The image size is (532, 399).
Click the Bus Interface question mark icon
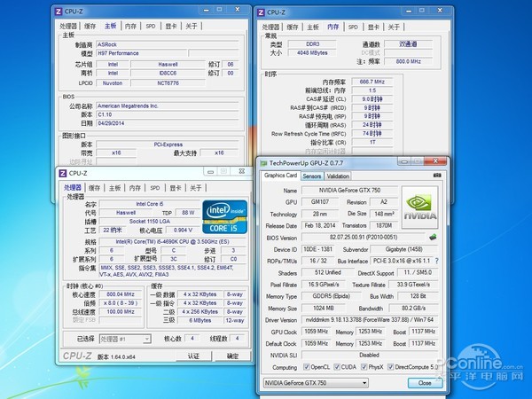coord(437,261)
